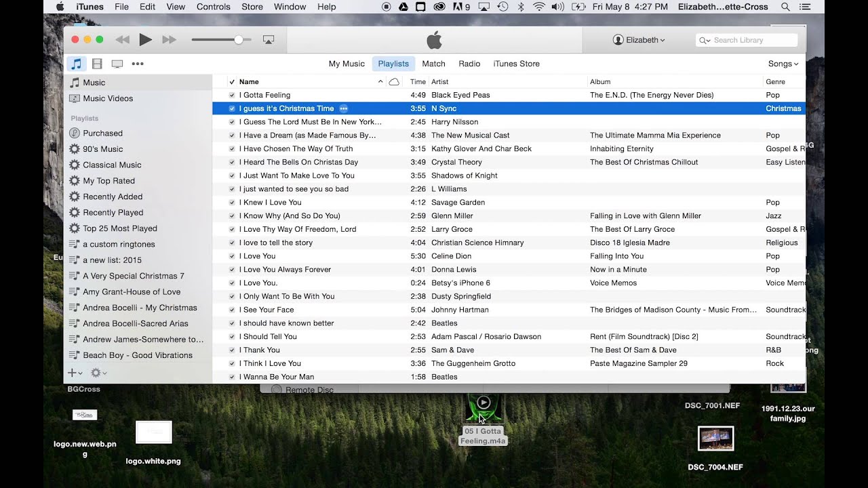
Task: Open the Controls menu
Action: pos(214,7)
